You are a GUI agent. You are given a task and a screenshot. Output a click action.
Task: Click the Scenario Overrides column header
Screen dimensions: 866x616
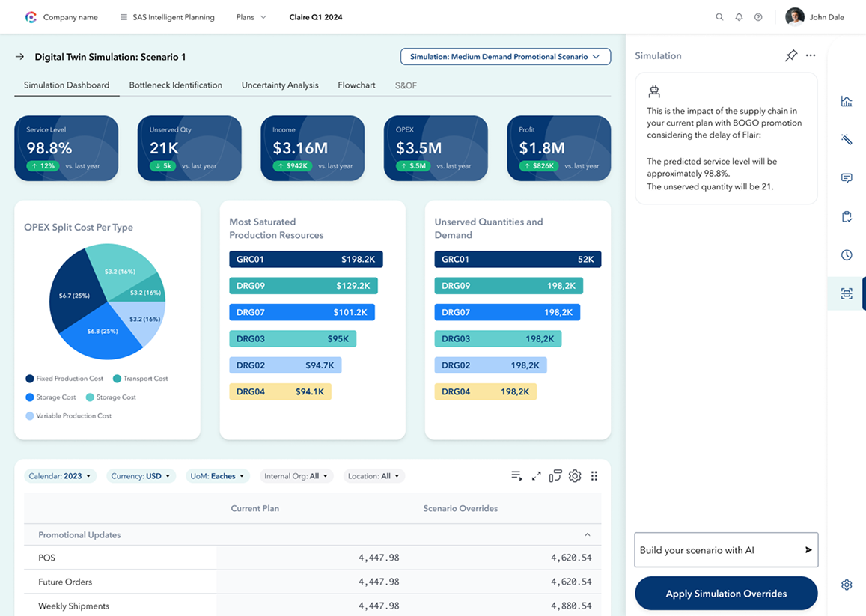click(x=460, y=508)
